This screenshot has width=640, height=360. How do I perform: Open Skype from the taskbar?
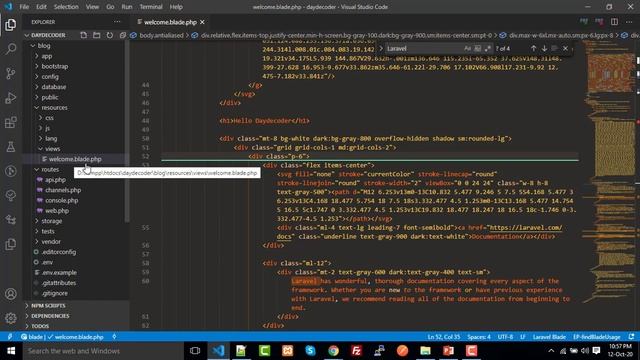[x=310, y=351]
